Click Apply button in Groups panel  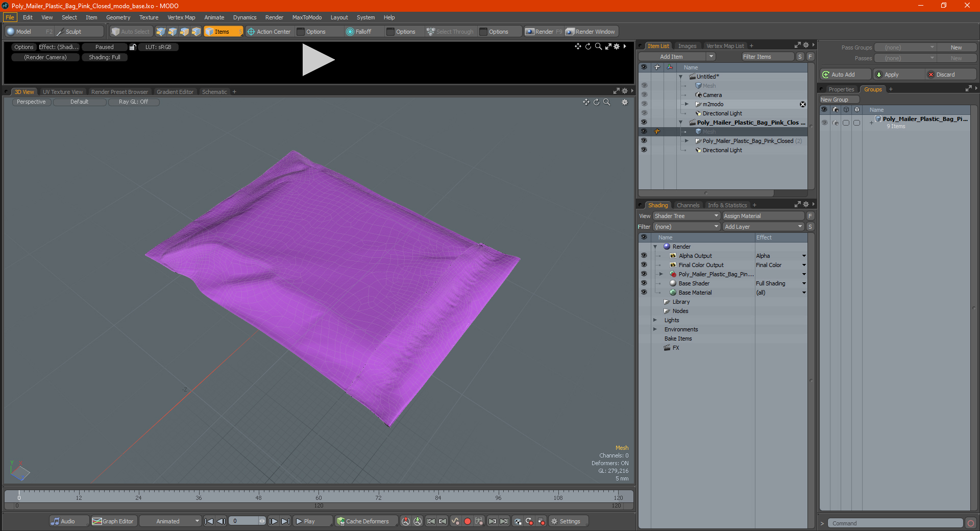(x=898, y=75)
